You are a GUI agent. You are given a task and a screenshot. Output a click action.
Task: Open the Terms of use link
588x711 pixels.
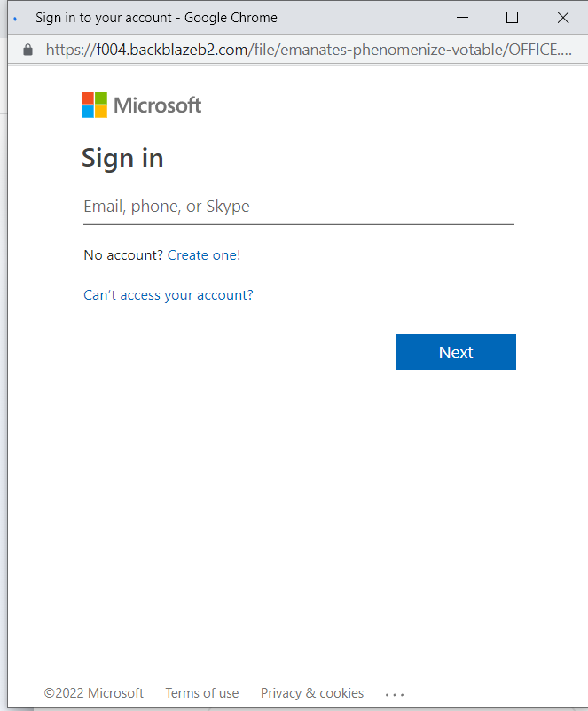[202, 693]
